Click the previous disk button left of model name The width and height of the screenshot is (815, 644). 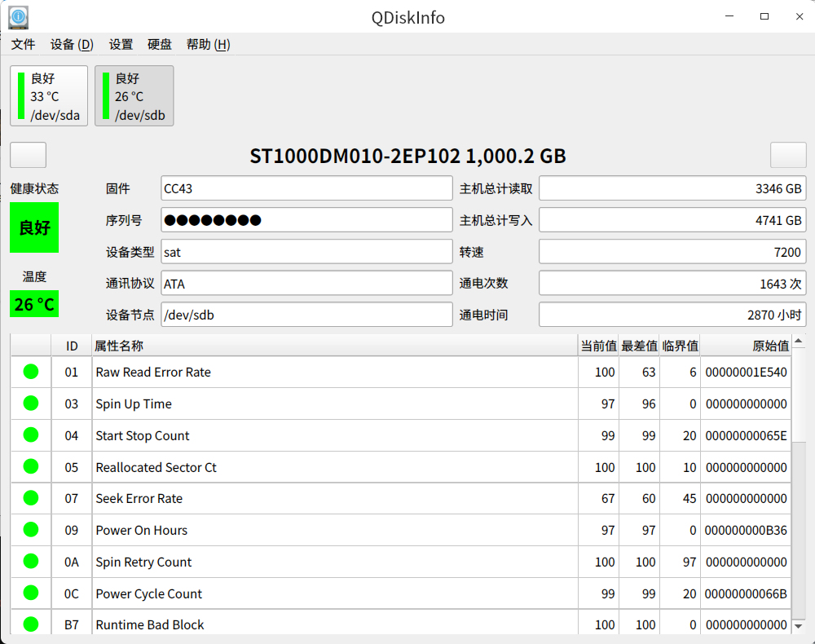pyautogui.click(x=28, y=155)
